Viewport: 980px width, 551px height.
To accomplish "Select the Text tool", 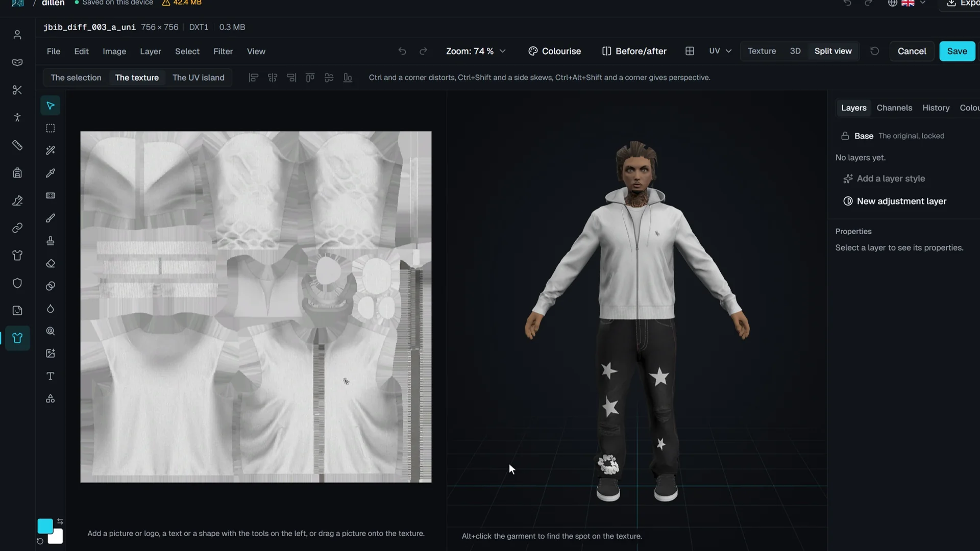I will pyautogui.click(x=51, y=376).
